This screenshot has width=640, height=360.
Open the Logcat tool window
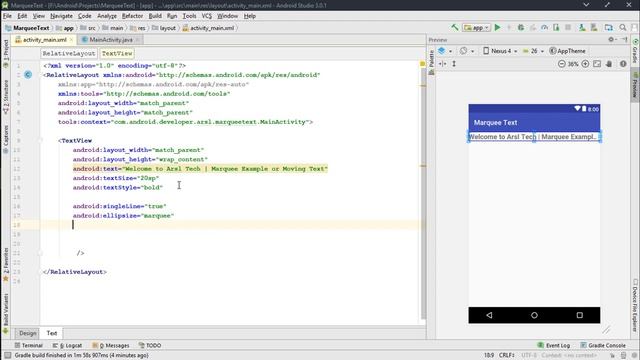68,345
